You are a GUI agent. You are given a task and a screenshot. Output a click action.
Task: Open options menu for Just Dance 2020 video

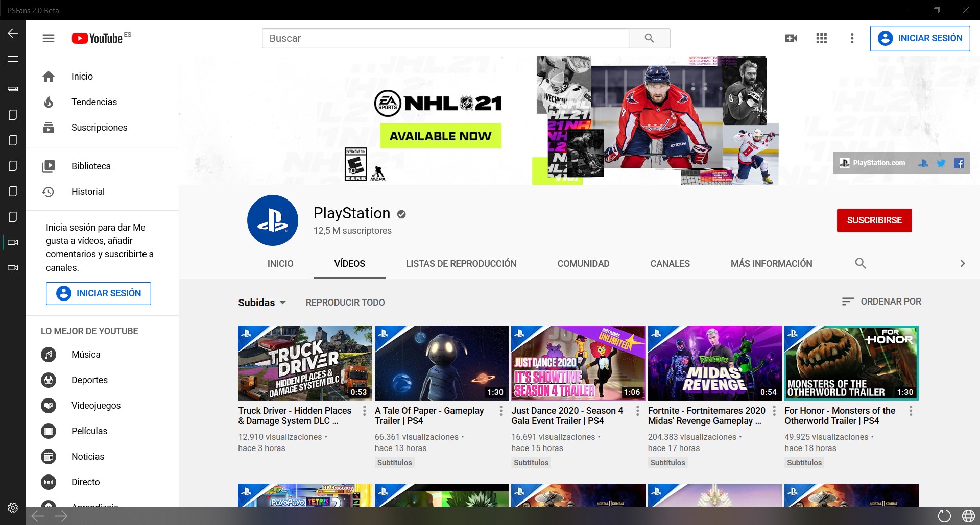click(637, 411)
